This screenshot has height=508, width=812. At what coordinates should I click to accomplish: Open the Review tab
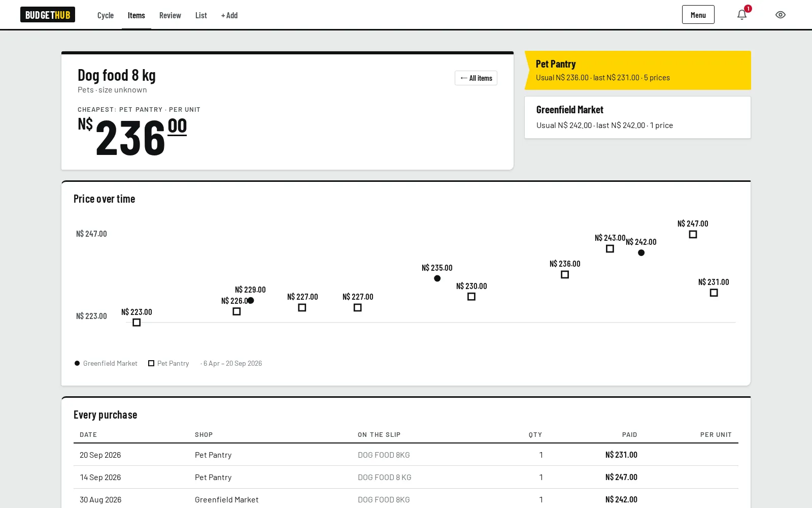170,15
